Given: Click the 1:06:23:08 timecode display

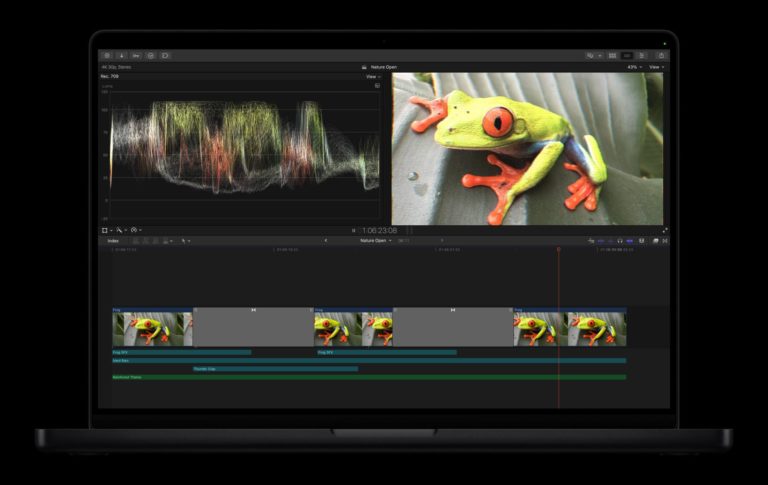Looking at the screenshot, I should pos(380,230).
